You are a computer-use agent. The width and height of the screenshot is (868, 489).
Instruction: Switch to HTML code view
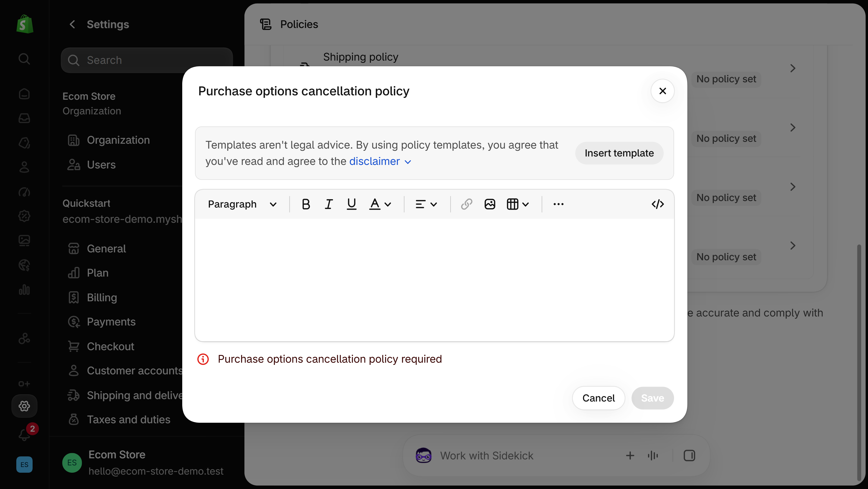(658, 204)
